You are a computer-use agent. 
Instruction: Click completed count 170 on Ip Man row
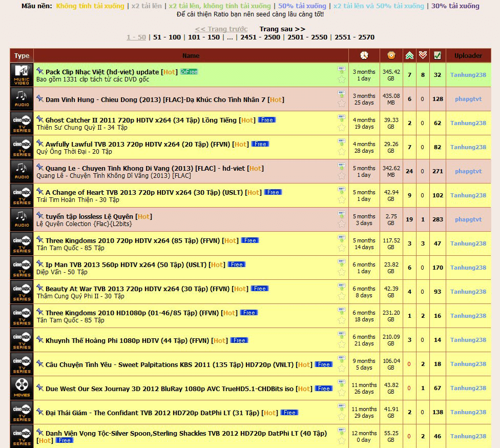click(x=437, y=268)
